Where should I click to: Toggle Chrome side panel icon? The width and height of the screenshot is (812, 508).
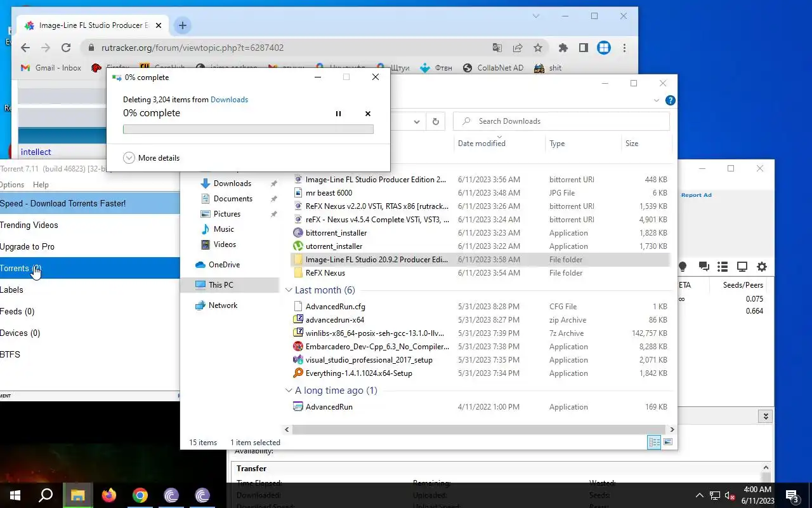click(x=583, y=48)
